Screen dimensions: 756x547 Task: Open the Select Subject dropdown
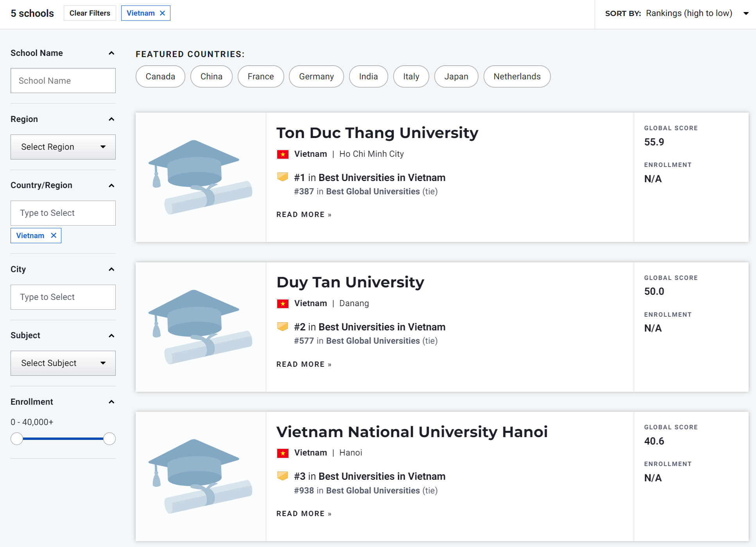tap(63, 363)
